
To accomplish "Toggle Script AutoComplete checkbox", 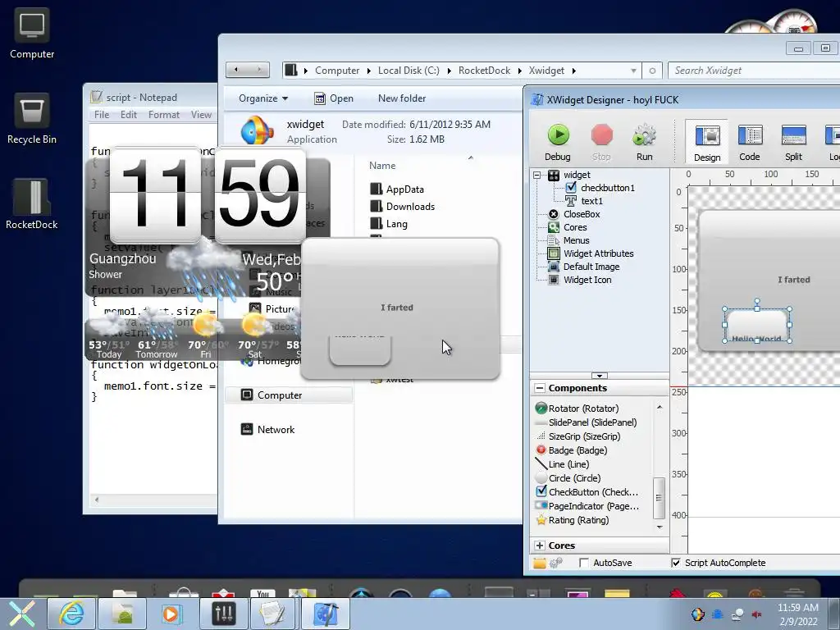I will [676, 563].
